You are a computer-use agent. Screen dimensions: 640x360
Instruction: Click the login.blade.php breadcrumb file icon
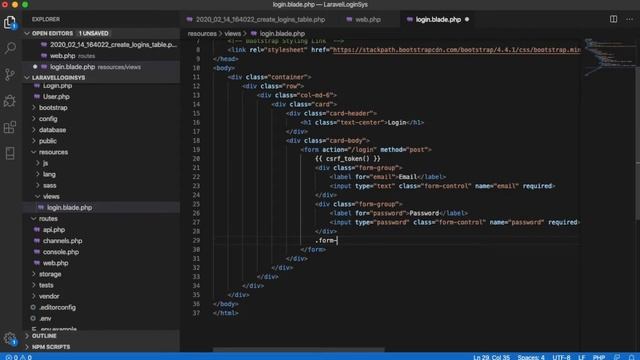(x=253, y=33)
